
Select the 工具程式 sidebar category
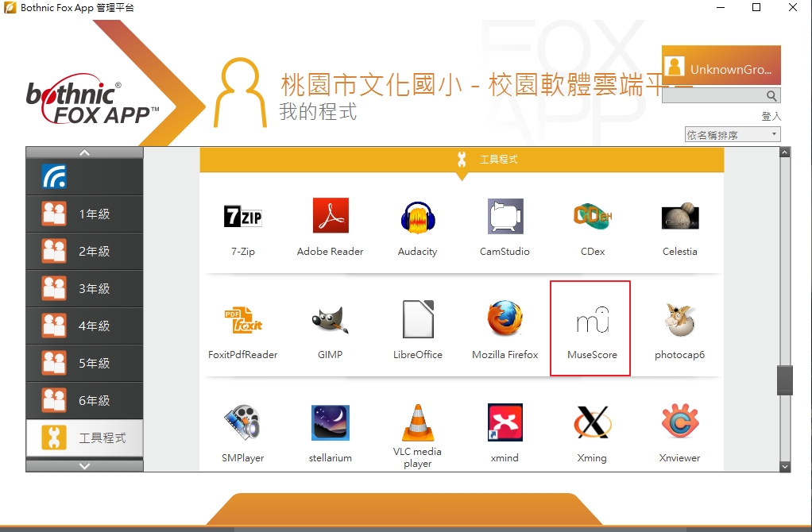[84, 438]
